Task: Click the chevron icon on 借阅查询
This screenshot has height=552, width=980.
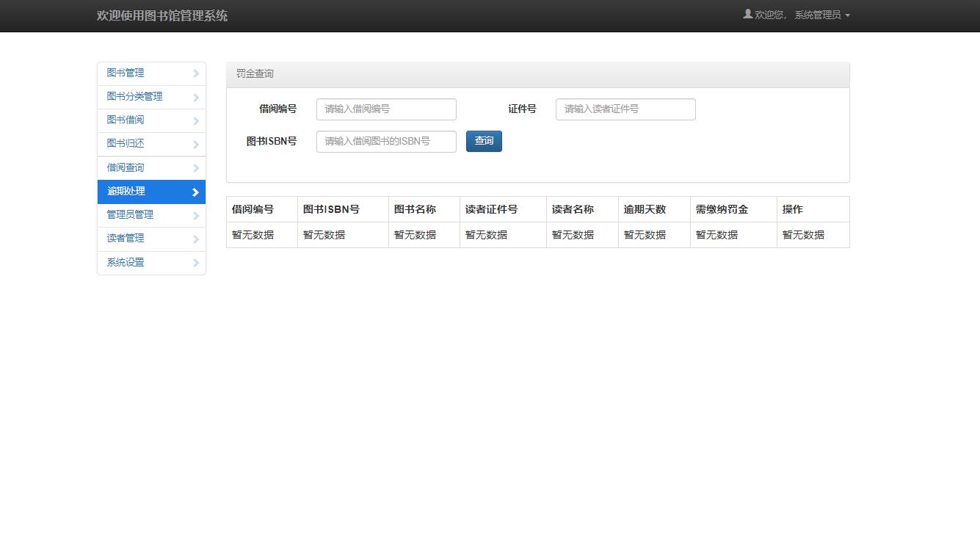Action: point(195,167)
